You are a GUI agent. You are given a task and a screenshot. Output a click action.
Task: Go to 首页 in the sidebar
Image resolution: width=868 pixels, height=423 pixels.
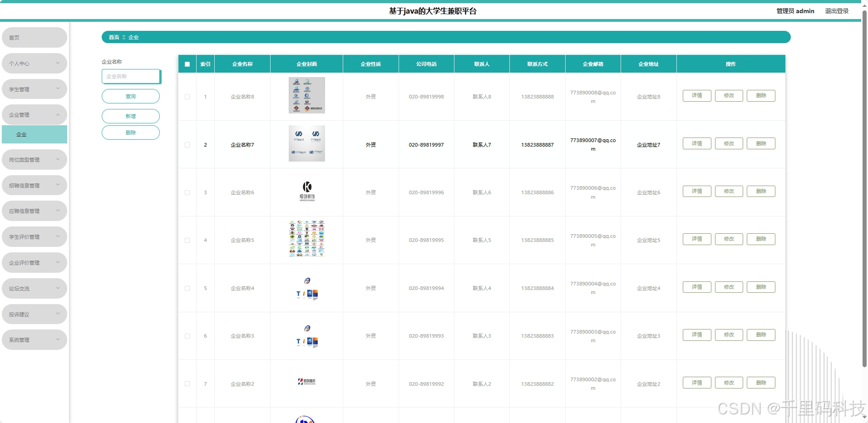[35, 38]
